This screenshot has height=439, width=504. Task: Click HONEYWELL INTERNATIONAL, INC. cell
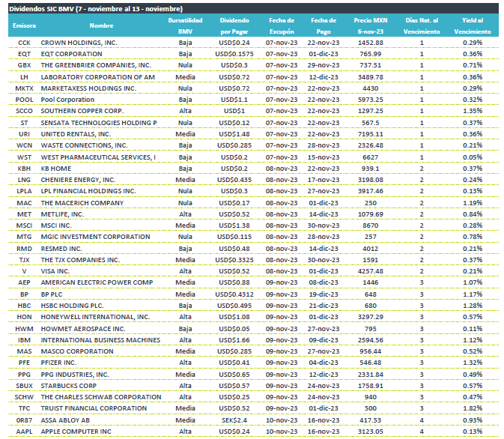point(95,317)
